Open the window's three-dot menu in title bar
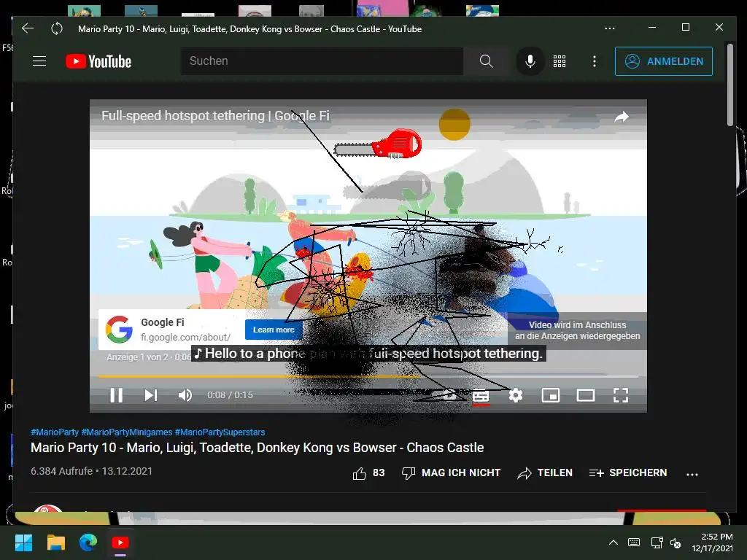The image size is (747, 560). click(610, 28)
